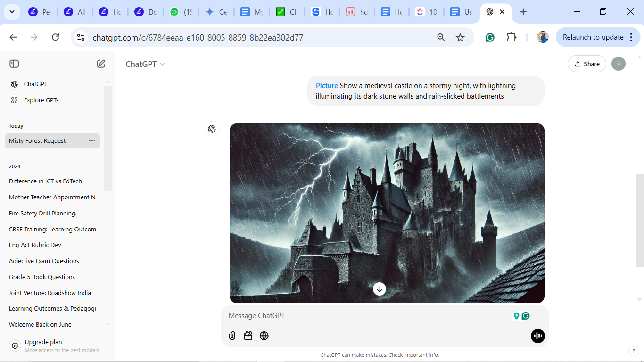Image resolution: width=644 pixels, height=362 pixels.
Task: Open Learning Outcomes & Pedagogi chat
Action: [x=52, y=308]
